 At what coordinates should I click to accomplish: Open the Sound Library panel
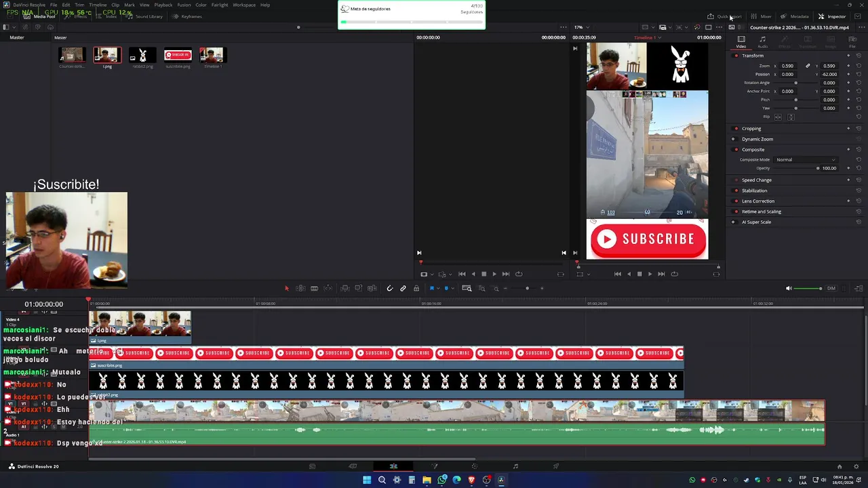(x=144, y=16)
